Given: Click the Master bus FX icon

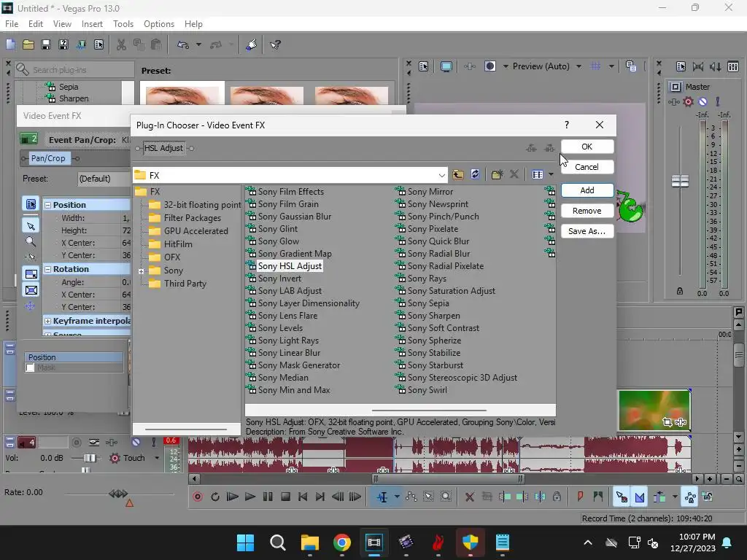Looking at the screenshot, I should click(673, 101).
